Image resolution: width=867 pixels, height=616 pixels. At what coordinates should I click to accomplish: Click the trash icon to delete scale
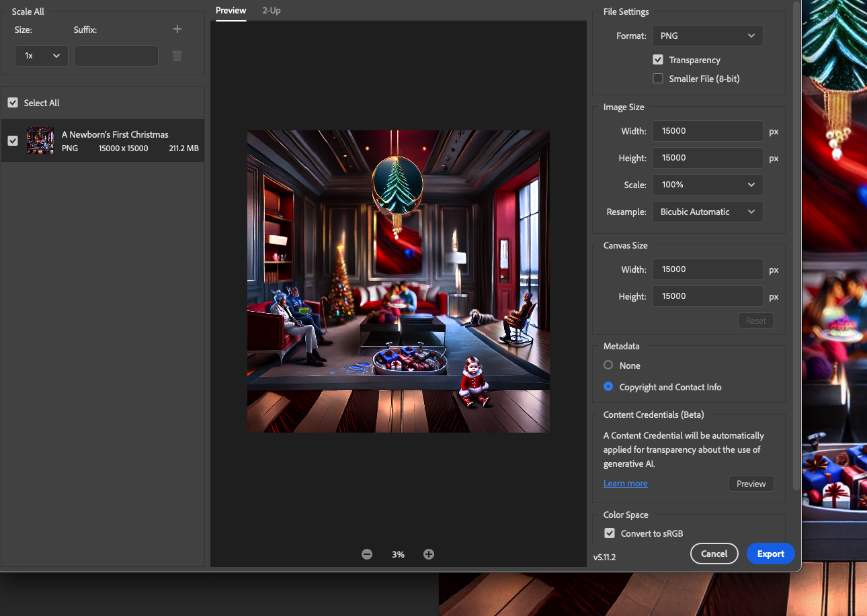click(177, 56)
